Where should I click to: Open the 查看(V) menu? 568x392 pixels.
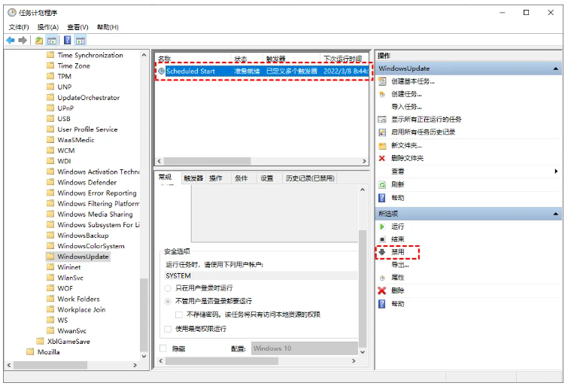pos(77,27)
